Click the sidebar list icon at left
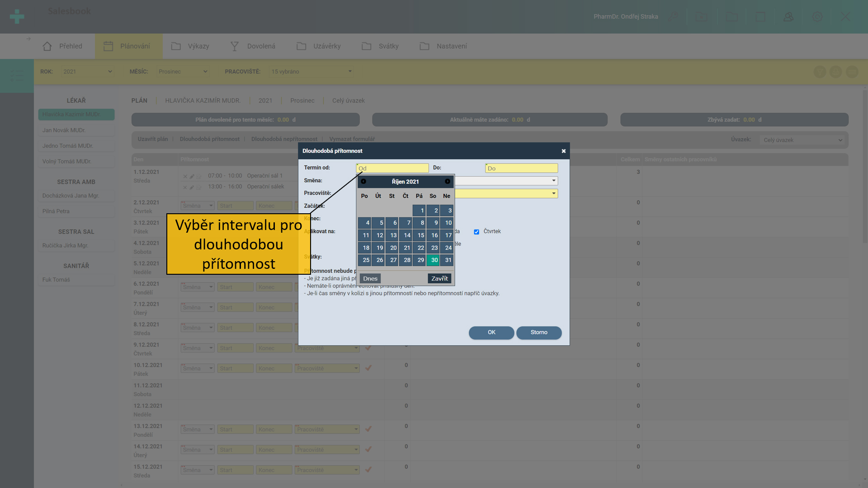Viewport: 868px width, 488px height. point(17,75)
